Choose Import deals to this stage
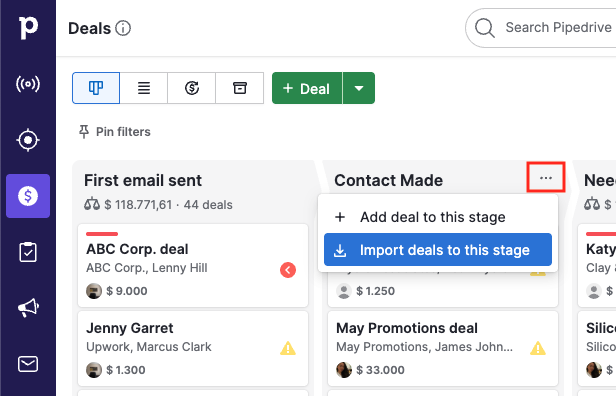Image resolution: width=616 pixels, height=396 pixels. [438, 249]
